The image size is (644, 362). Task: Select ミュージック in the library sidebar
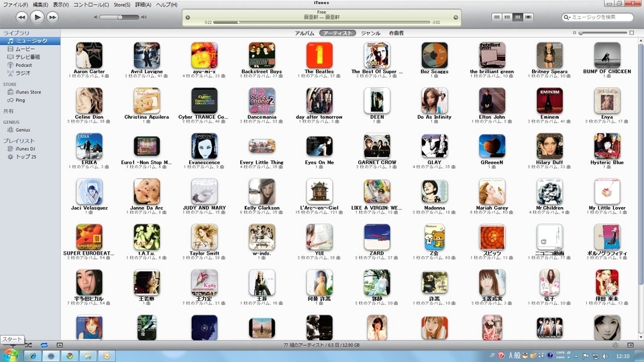[x=30, y=41]
